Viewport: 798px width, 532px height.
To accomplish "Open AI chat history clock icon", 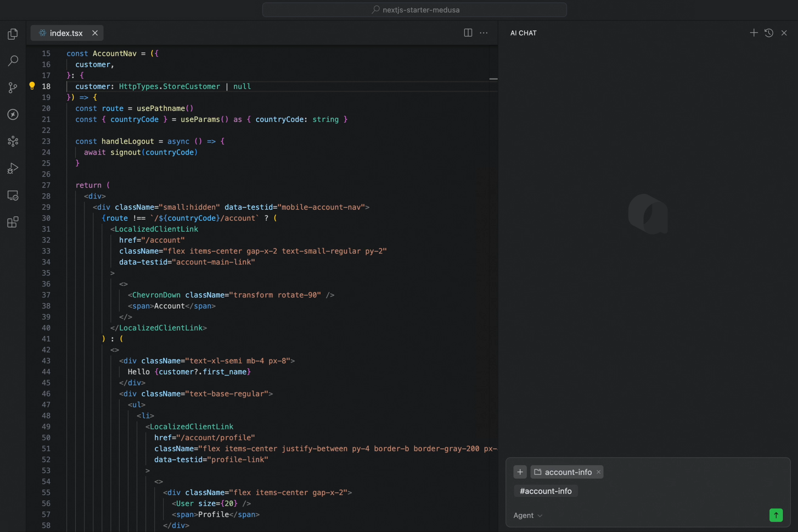I will click(769, 33).
